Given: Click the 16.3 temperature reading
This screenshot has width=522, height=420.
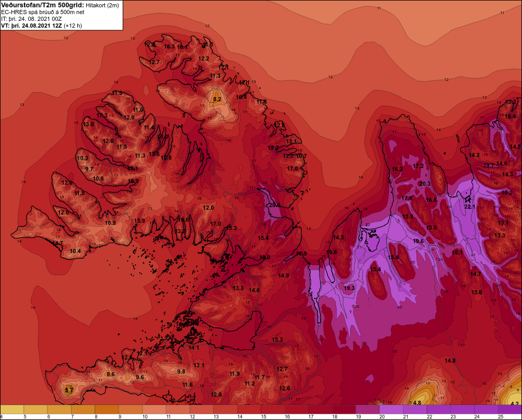Looking at the screenshot, I should point(169,46).
